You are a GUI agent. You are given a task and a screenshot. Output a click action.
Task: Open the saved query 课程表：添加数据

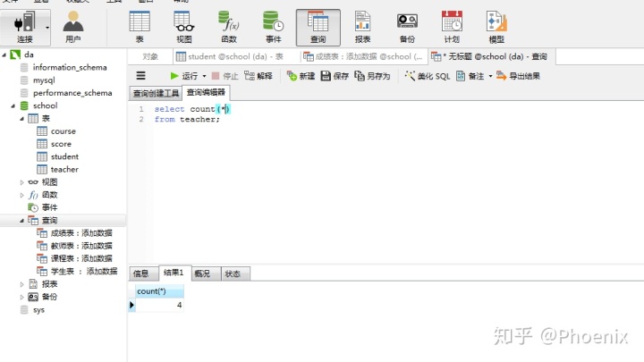[81, 258]
